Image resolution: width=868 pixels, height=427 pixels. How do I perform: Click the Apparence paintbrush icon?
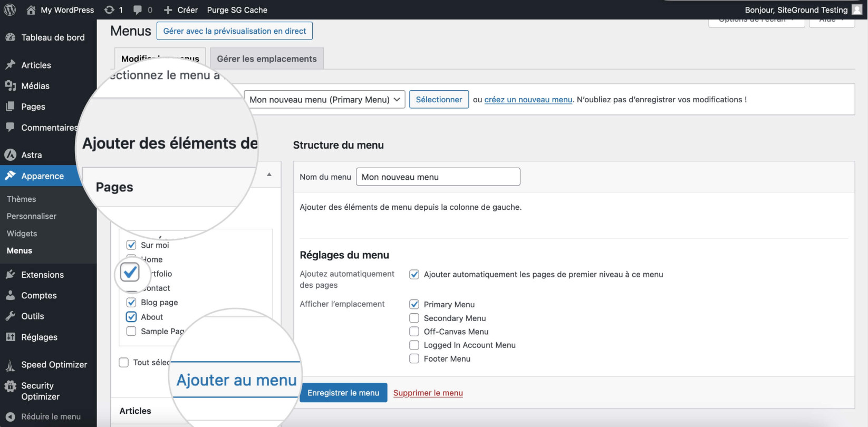click(10, 176)
